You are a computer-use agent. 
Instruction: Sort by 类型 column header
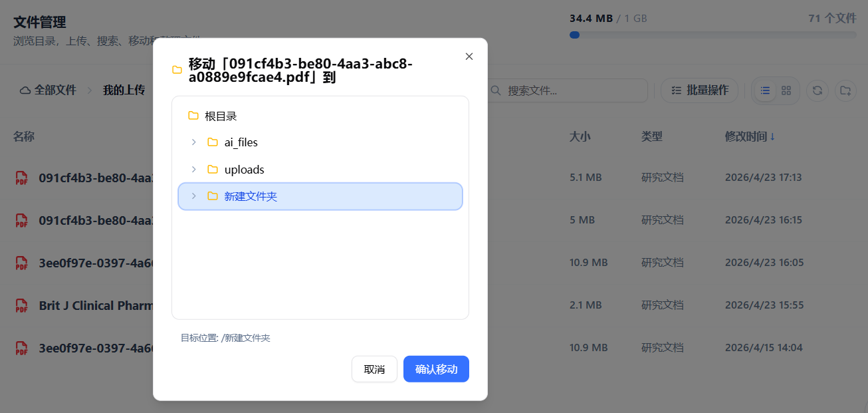pyautogui.click(x=652, y=136)
